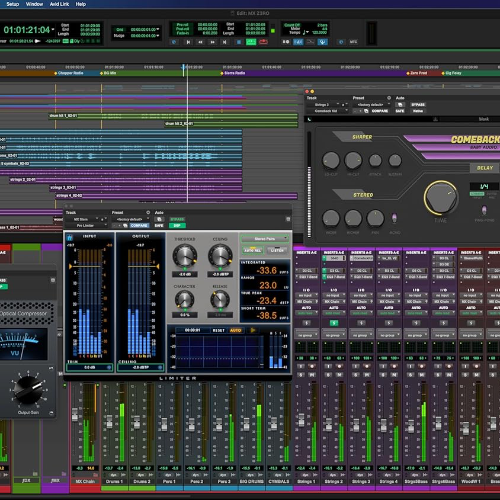500x500 pixels.
Task: Open the Pro Limiter plugin selector dropdown
Action: tap(87, 226)
